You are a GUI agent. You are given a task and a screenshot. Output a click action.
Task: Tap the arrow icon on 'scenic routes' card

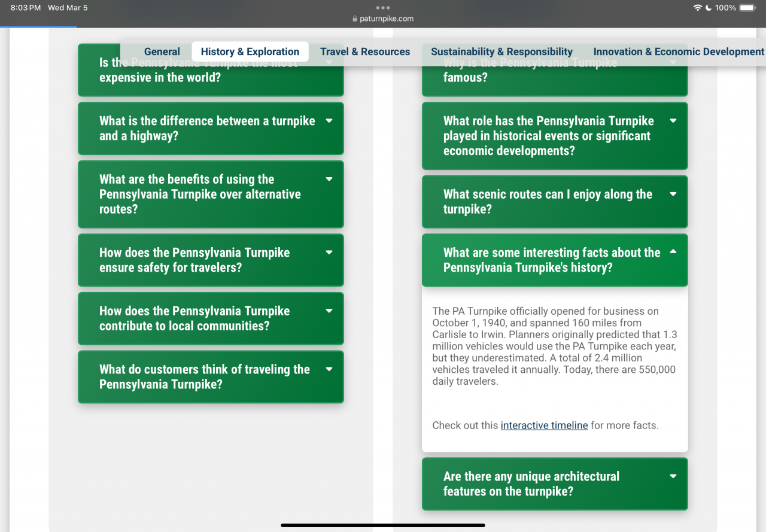coord(673,194)
